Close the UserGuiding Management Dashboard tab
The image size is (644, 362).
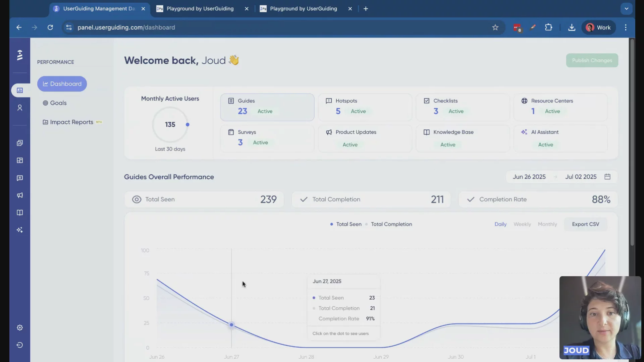[x=143, y=9]
